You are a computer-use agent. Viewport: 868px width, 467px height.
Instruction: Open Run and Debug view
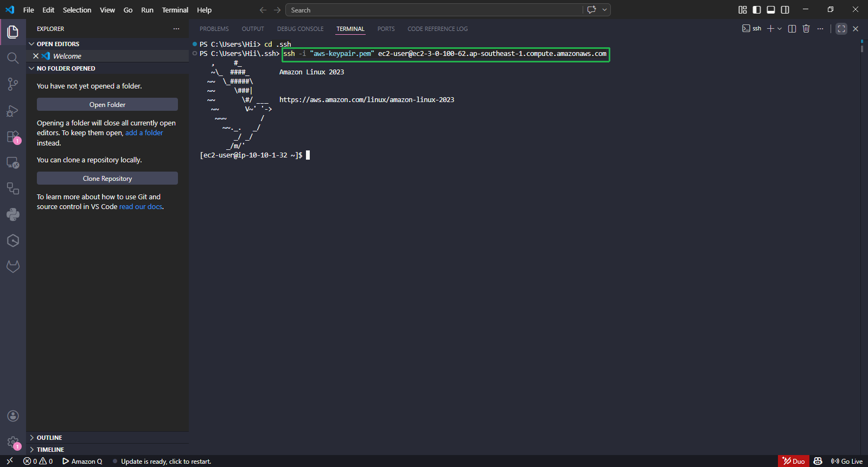point(13,111)
